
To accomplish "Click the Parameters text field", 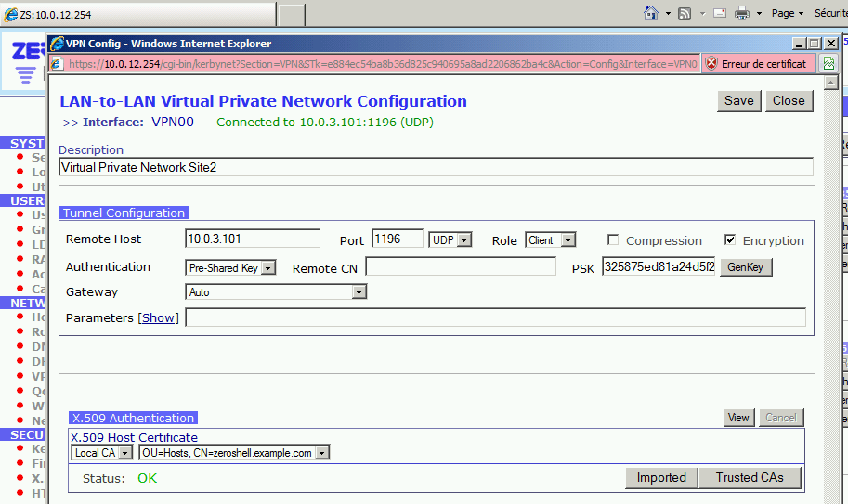I will 495,317.
